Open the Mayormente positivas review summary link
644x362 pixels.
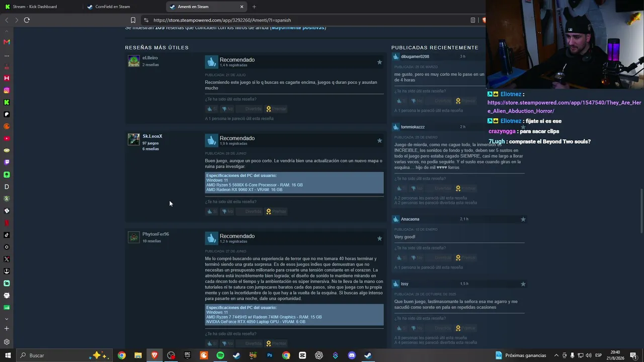coord(299,27)
